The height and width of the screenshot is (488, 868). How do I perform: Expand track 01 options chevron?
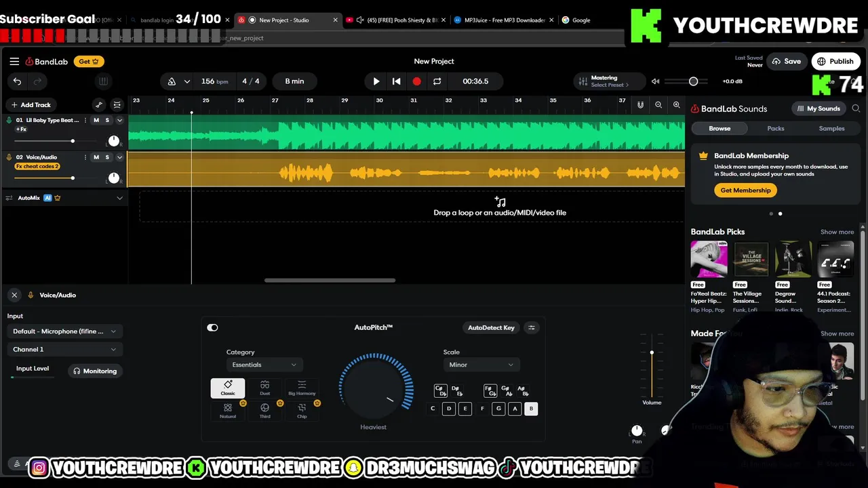119,120
